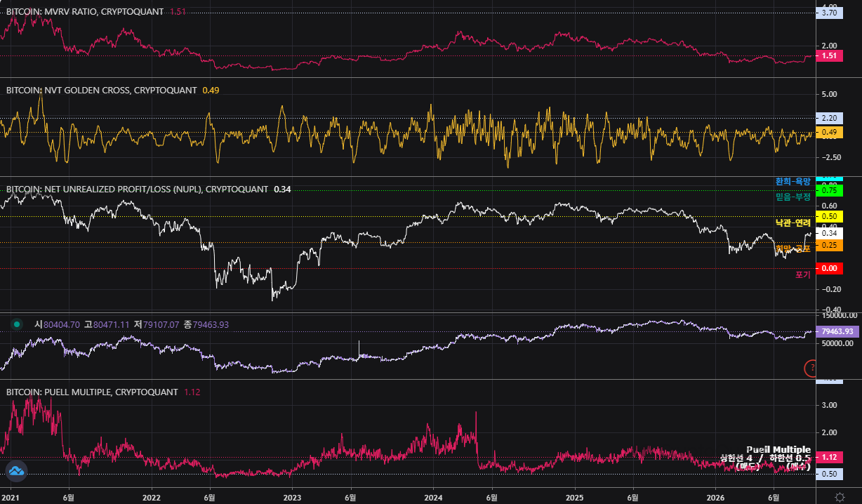Image resolution: width=862 pixels, height=504 pixels.
Task: Click the low value 저79107.07
Action: (157, 324)
